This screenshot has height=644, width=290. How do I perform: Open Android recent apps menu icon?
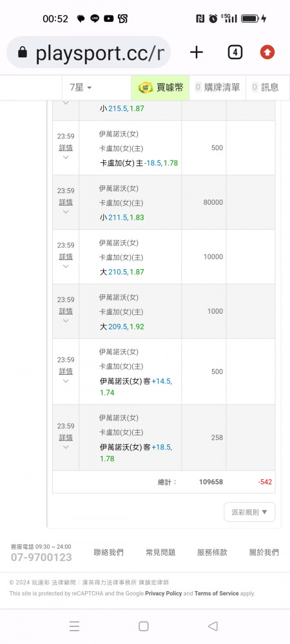pyautogui.click(x=74, y=626)
